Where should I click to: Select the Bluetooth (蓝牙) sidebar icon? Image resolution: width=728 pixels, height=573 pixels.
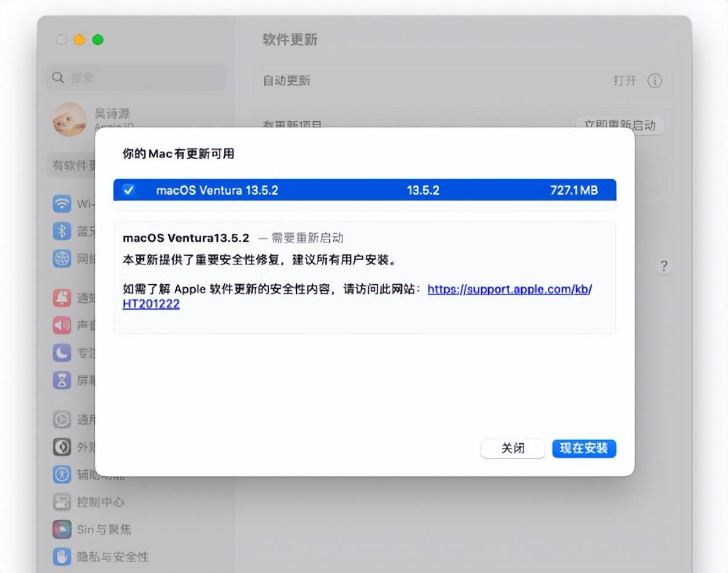click(62, 231)
